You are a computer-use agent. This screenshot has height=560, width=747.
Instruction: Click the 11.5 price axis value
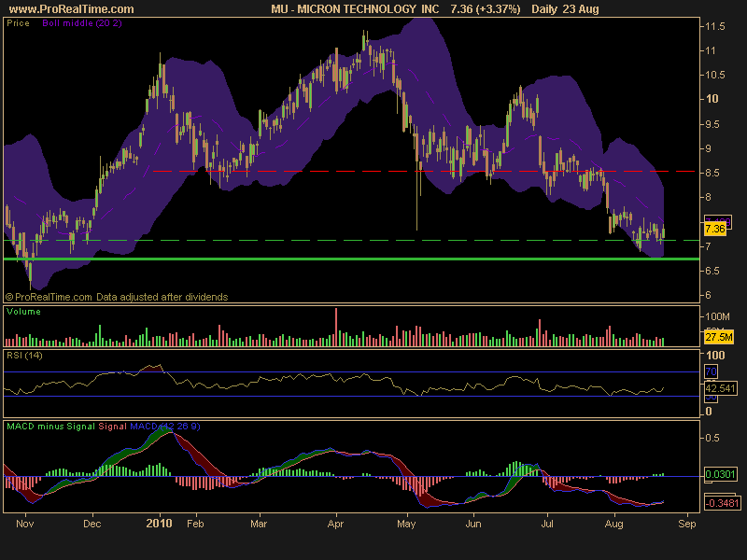715,26
